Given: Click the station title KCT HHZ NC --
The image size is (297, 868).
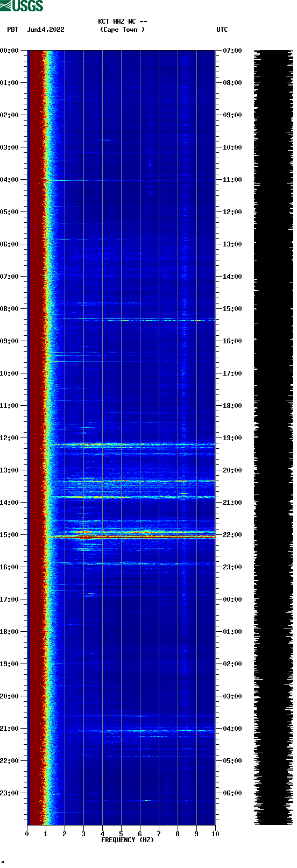Looking at the screenshot, I should tap(123, 22).
